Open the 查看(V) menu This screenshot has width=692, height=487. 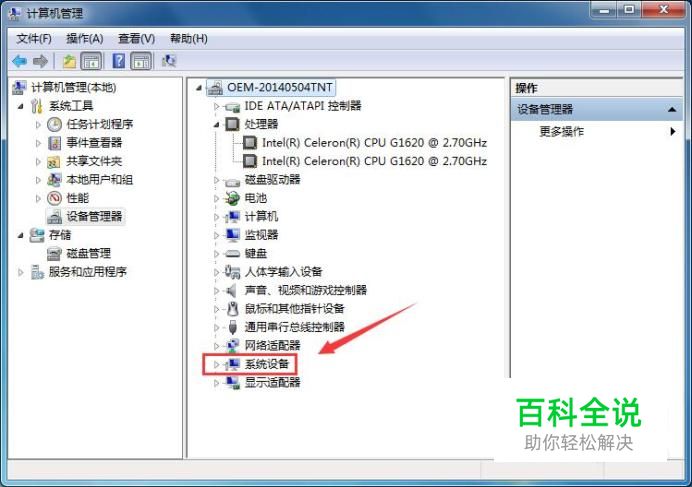[x=136, y=39]
